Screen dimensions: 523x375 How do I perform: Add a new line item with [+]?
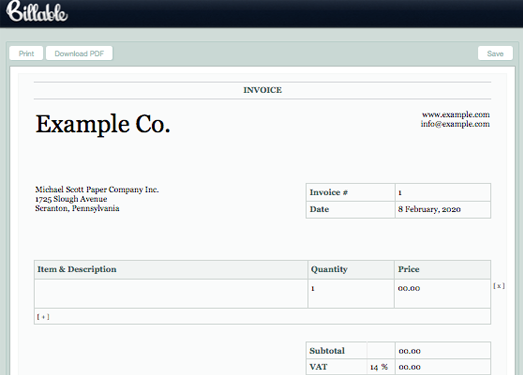(x=43, y=317)
